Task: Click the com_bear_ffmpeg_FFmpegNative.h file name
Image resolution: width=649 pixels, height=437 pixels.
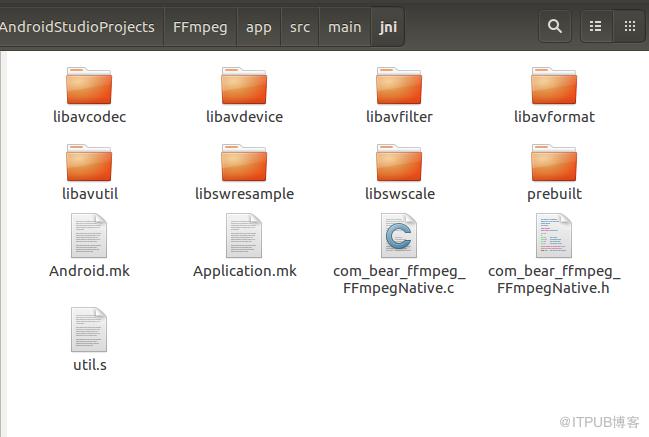Action: (x=554, y=279)
